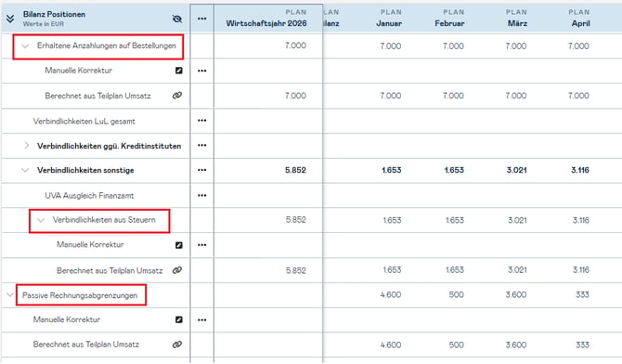Open three-dot menu for Steuern Manuelle Korrektur
Image resolution: width=622 pixels, height=364 pixels.
(x=201, y=245)
